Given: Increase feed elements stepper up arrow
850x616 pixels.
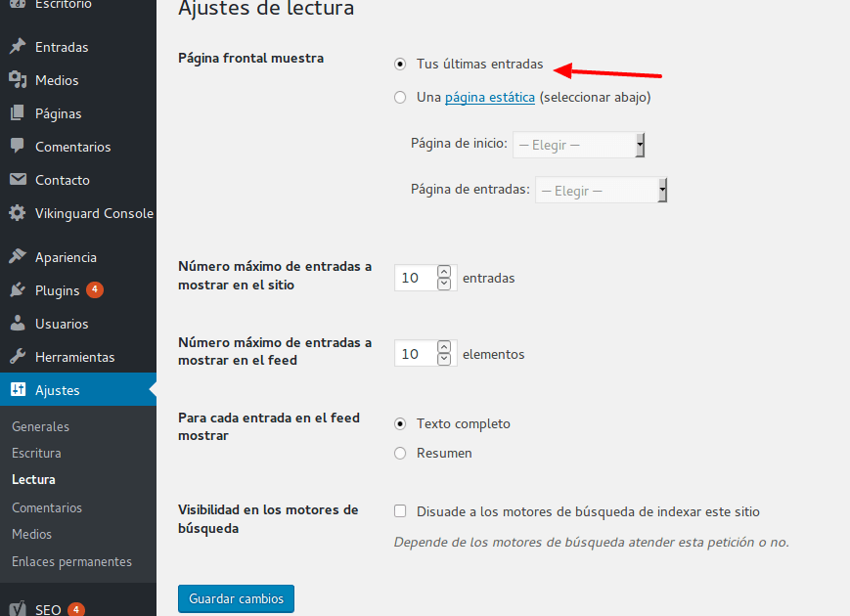Looking at the screenshot, I should click(x=444, y=347).
